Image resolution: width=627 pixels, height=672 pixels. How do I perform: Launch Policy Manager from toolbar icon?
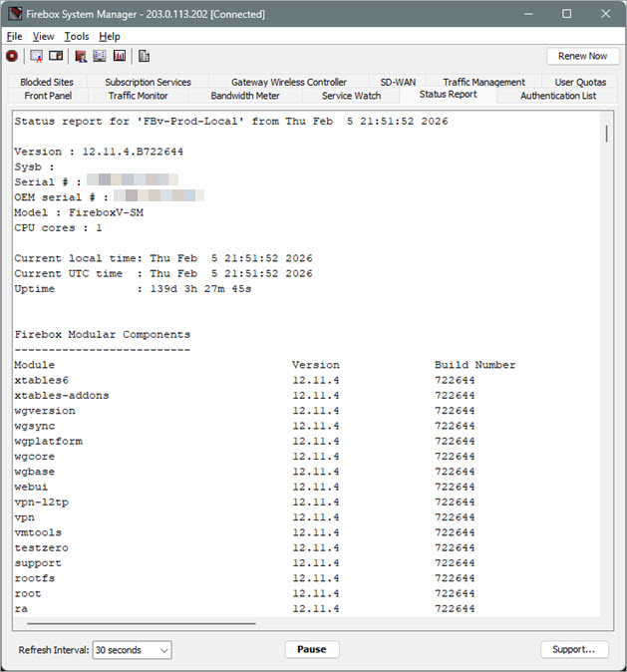click(x=36, y=56)
